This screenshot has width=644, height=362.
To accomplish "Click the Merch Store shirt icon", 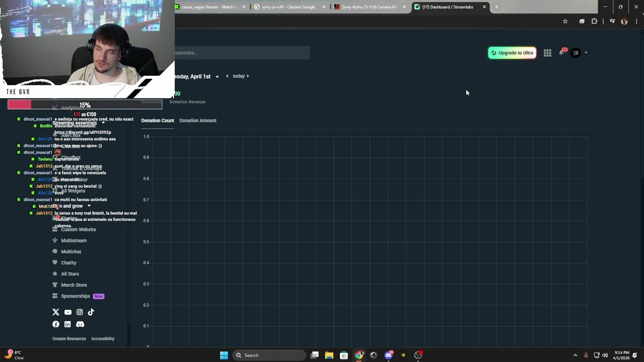I will pyautogui.click(x=55, y=285).
